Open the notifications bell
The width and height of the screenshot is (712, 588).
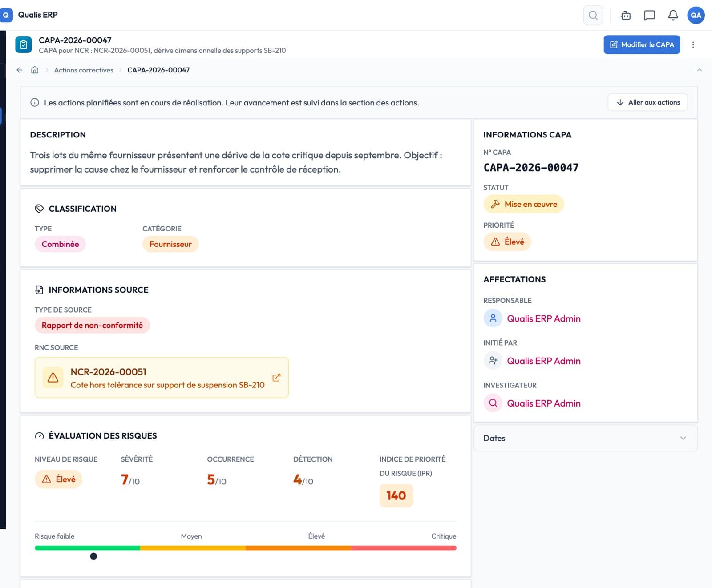tap(673, 15)
